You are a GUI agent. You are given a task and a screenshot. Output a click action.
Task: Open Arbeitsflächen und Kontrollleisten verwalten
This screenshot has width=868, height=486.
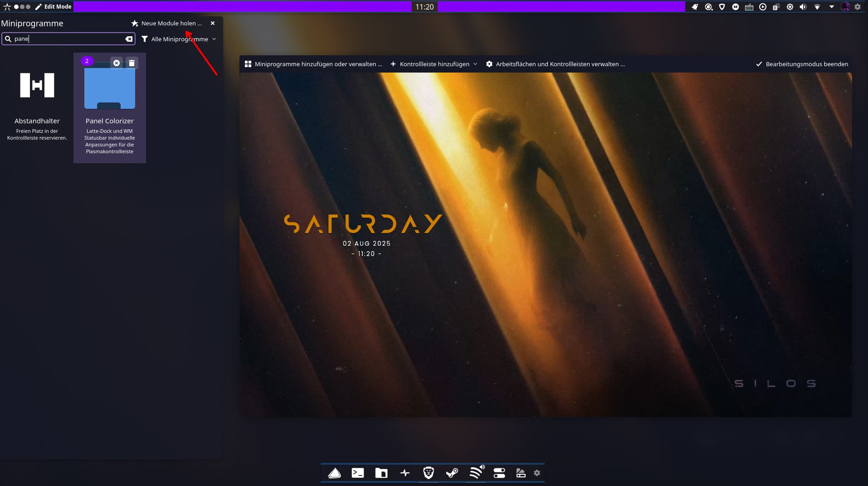555,64
